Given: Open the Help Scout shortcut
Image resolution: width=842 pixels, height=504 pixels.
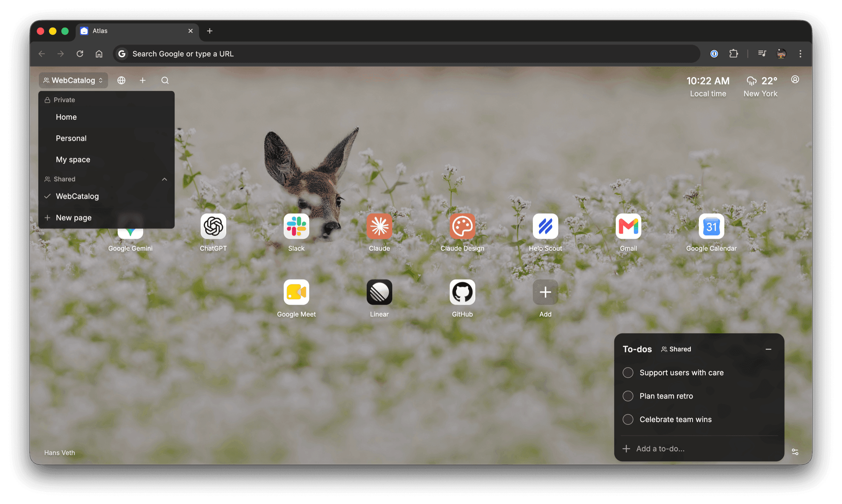Looking at the screenshot, I should pos(545,226).
